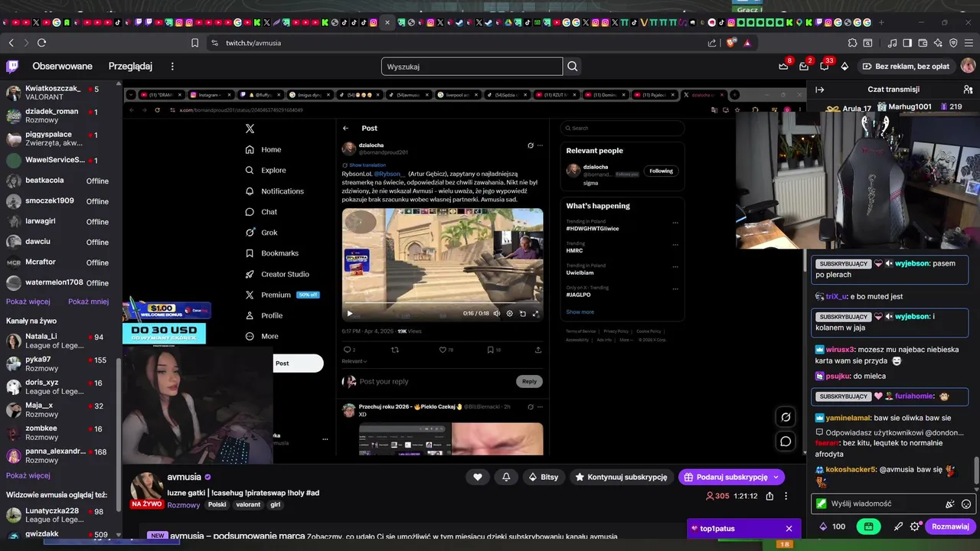
Task: Click the share stream icon
Action: tap(769, 496)
